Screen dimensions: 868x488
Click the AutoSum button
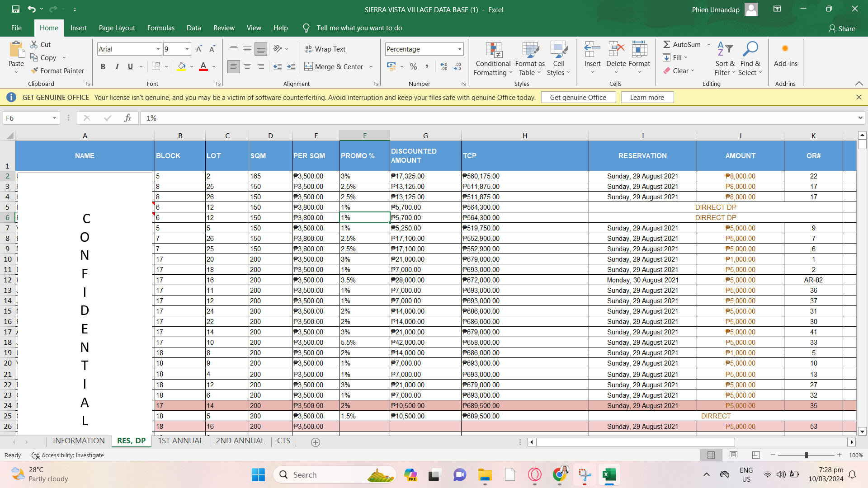pos(682,44)
